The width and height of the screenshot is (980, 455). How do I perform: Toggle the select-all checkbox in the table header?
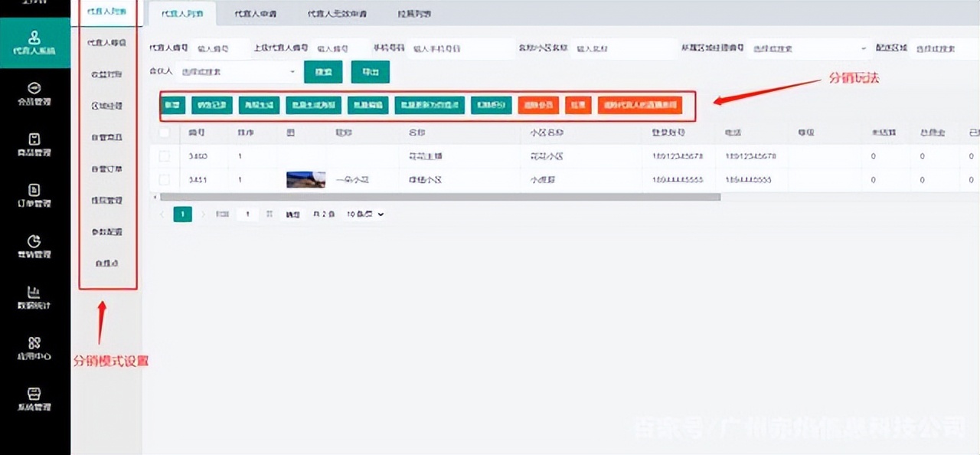[165, 132]
